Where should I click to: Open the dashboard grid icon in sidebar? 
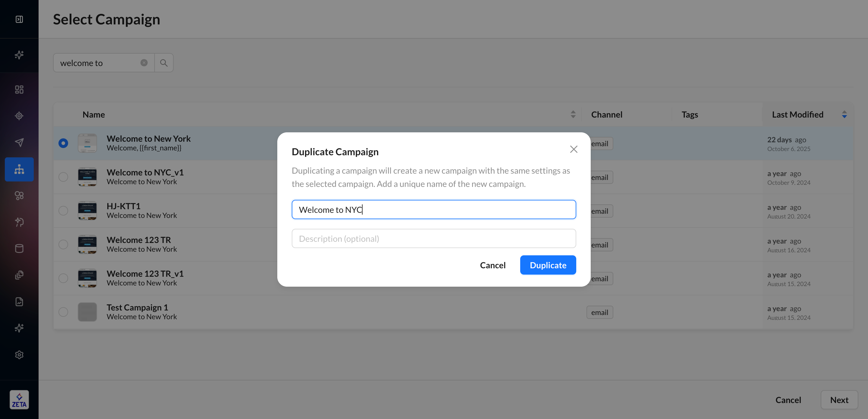[19, 89]
